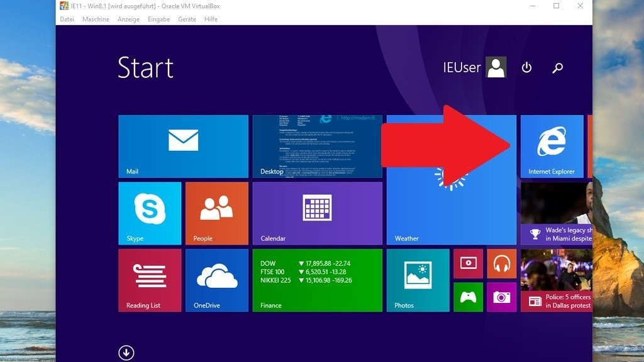The image size is (644, 362).
Task: Open the small Video tile
Action: [x=468, y=263]
